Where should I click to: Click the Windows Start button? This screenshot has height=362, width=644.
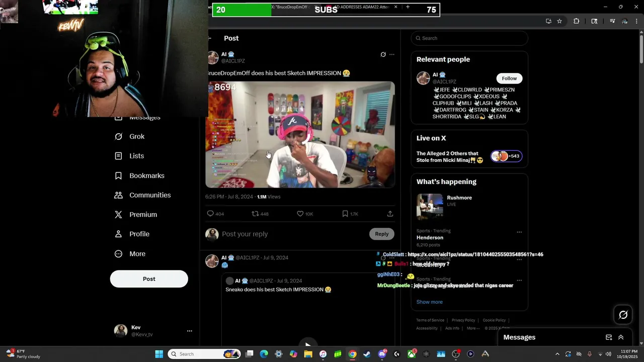pos(159,354)
